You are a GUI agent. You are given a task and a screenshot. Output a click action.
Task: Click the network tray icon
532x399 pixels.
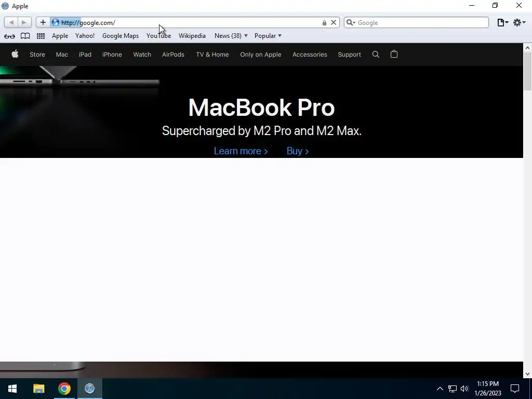[x=453, y=389]
